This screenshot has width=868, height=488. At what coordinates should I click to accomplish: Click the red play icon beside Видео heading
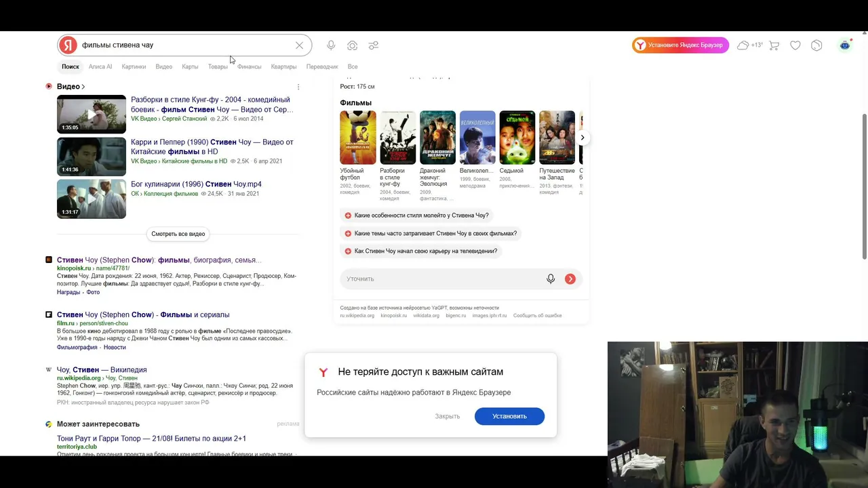(x=49, y=87)
